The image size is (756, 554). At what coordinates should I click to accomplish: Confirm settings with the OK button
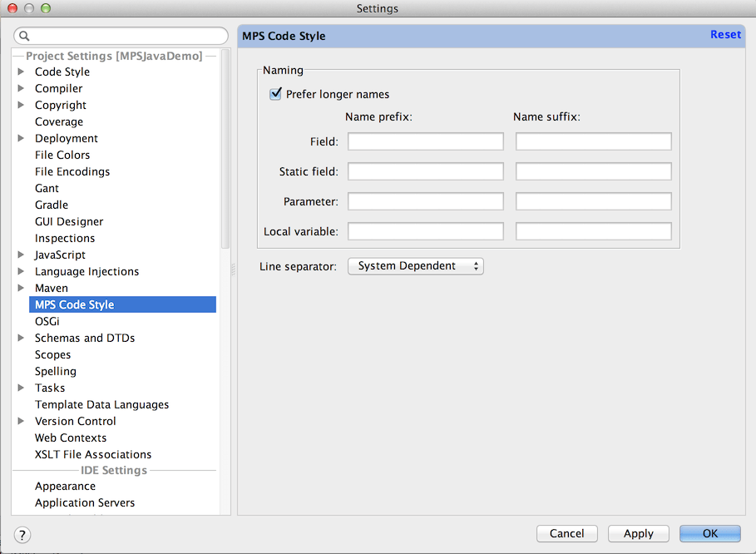click(x=709, y=533)
